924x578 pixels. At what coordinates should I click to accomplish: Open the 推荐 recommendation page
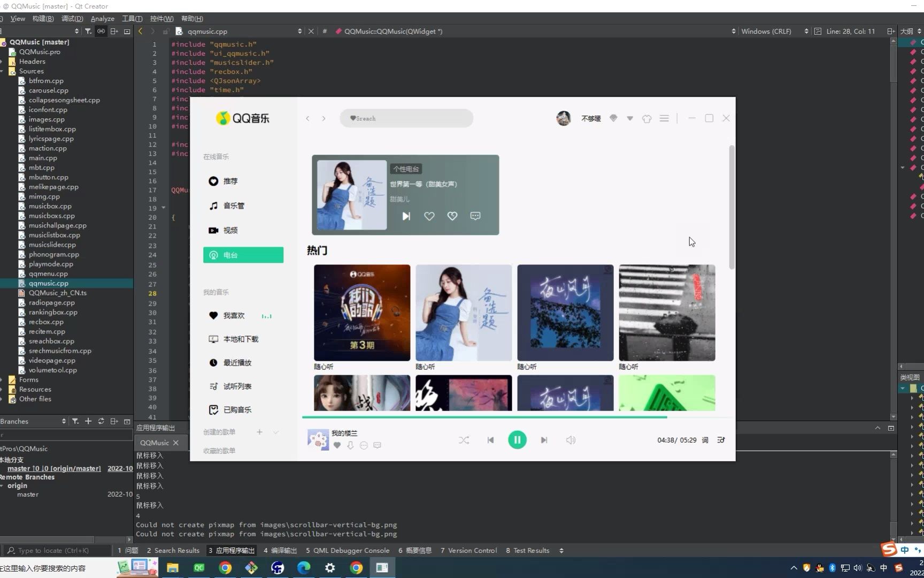click(243, 181)
